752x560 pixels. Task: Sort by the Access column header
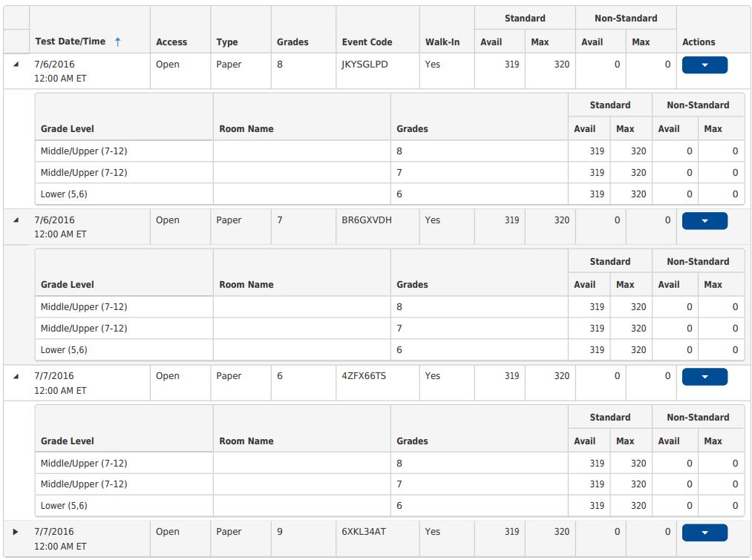click(x=171, y=42)
